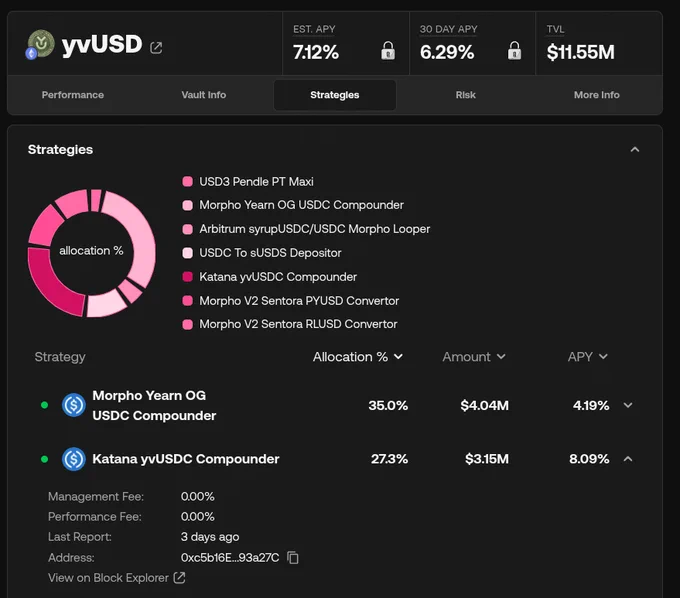Image resolution: width=680 pixels, height=598 pixels.
Task: Click the allocation % donut chart center
Action: 92,251
